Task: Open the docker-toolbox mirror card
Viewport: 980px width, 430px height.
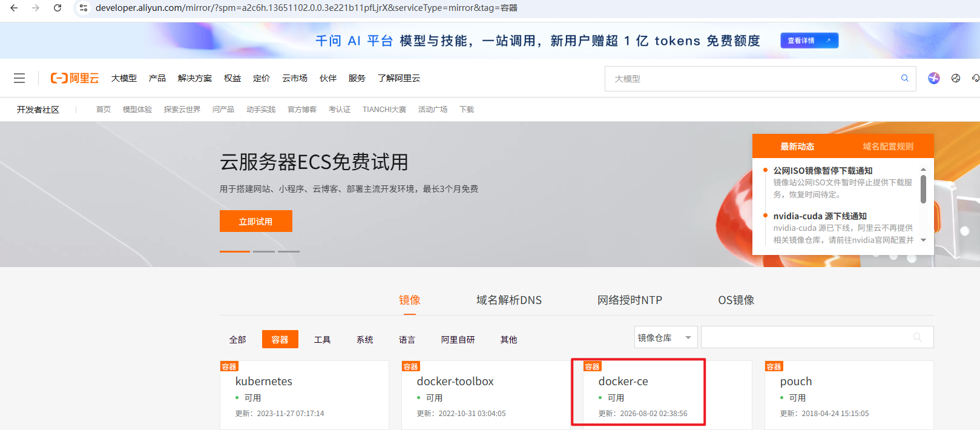Action: coord(485,395)
